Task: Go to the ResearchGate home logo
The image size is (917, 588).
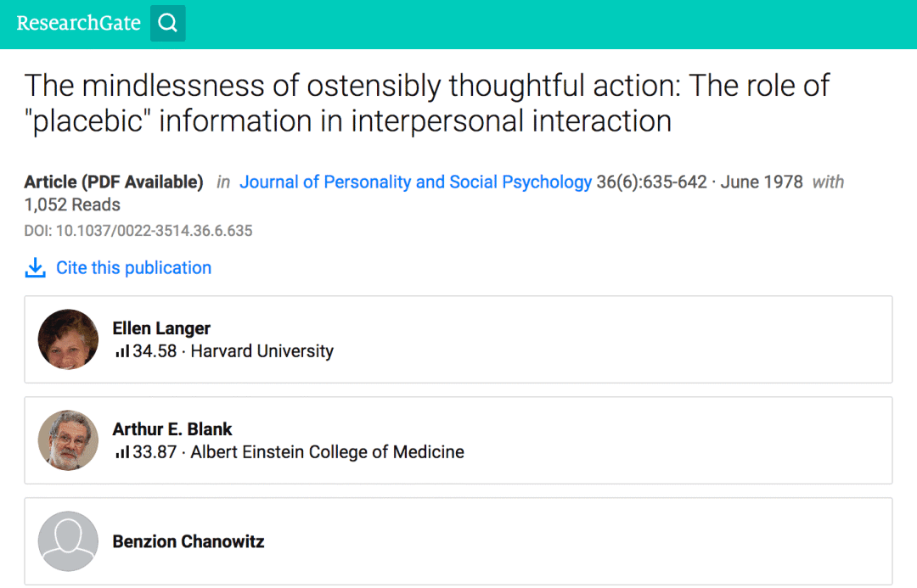Action: (78, 24)
